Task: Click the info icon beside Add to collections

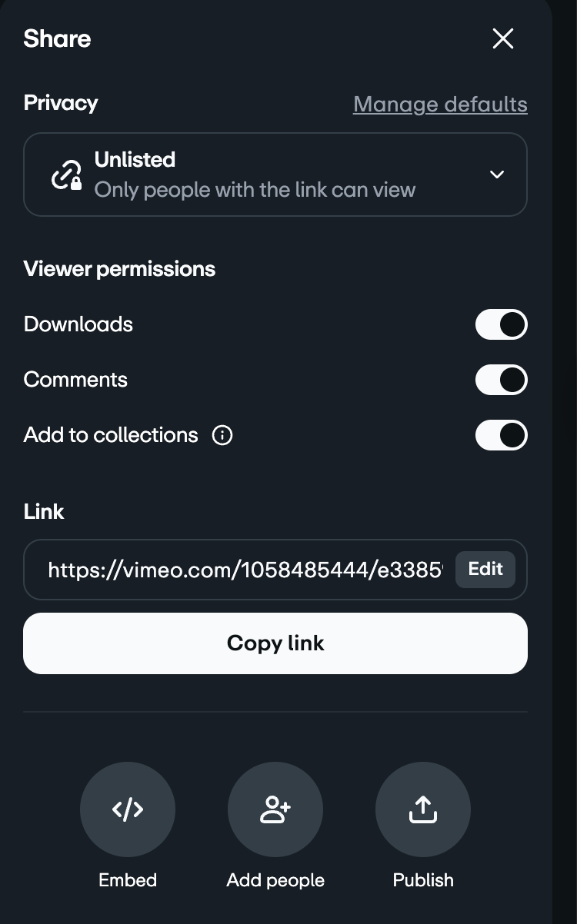Action: (x=222, y=435)
